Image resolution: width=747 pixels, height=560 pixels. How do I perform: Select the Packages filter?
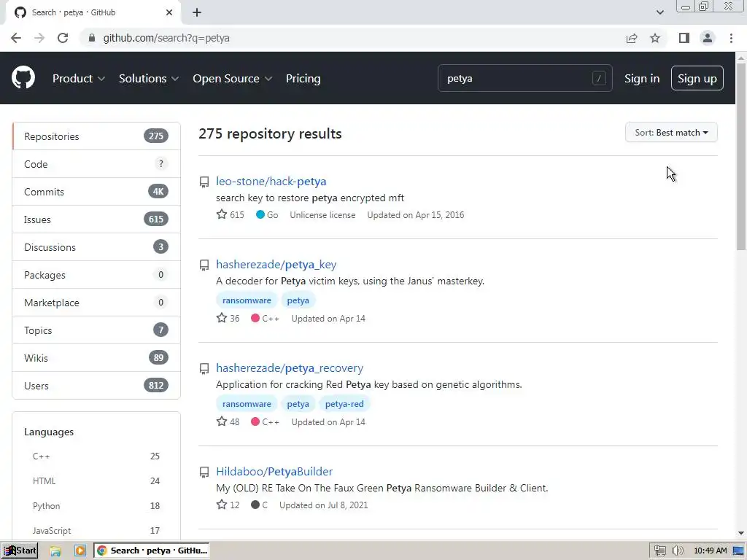click(x=96, y=275)
